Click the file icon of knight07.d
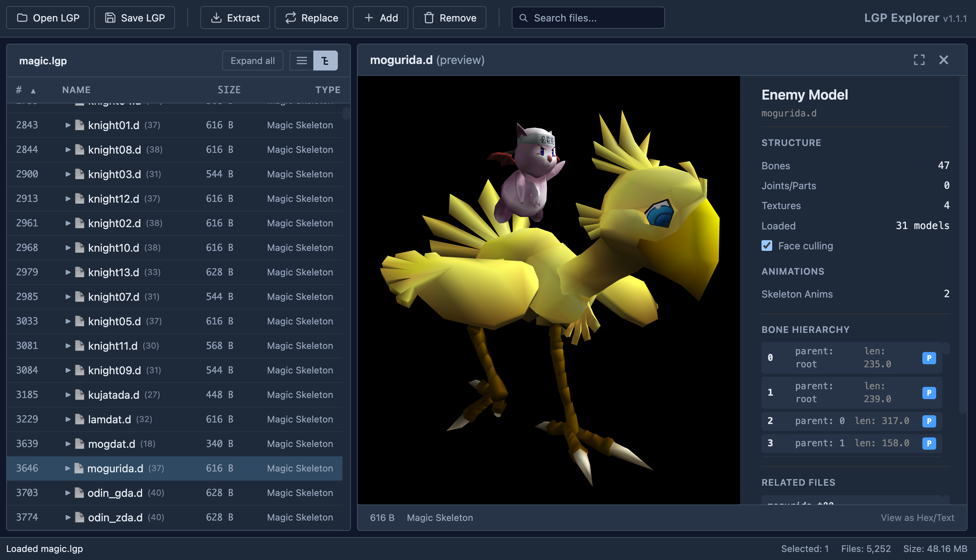The width and height of the screenshot is (976, 560). (80, 296)
